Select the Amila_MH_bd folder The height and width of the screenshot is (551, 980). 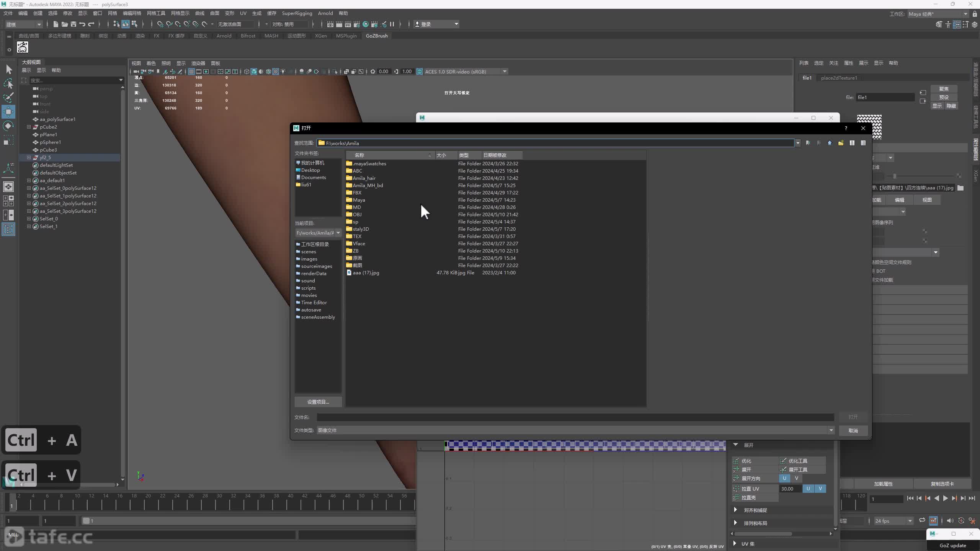[367, 185]
